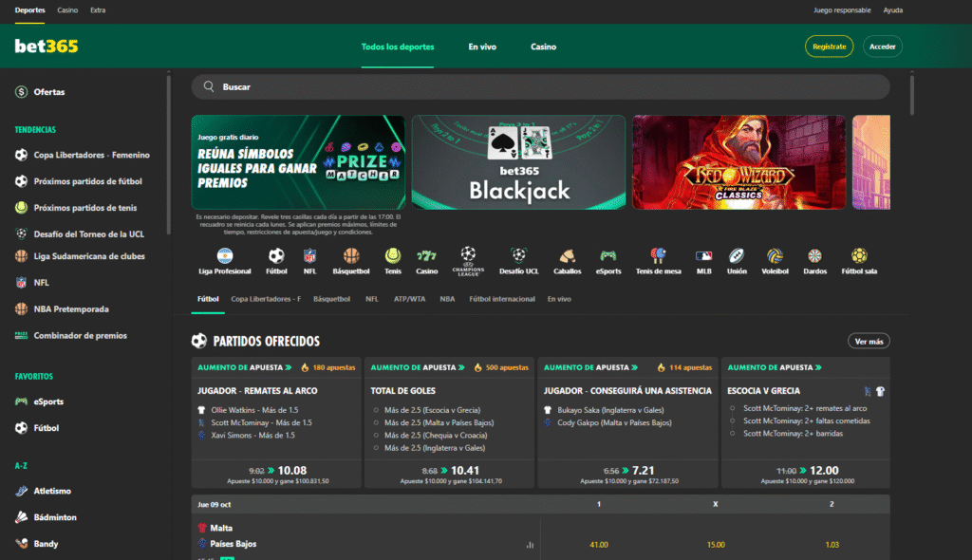Select the Voleibol sport icon
972x560 pixels.
click(x=776, y=258)
